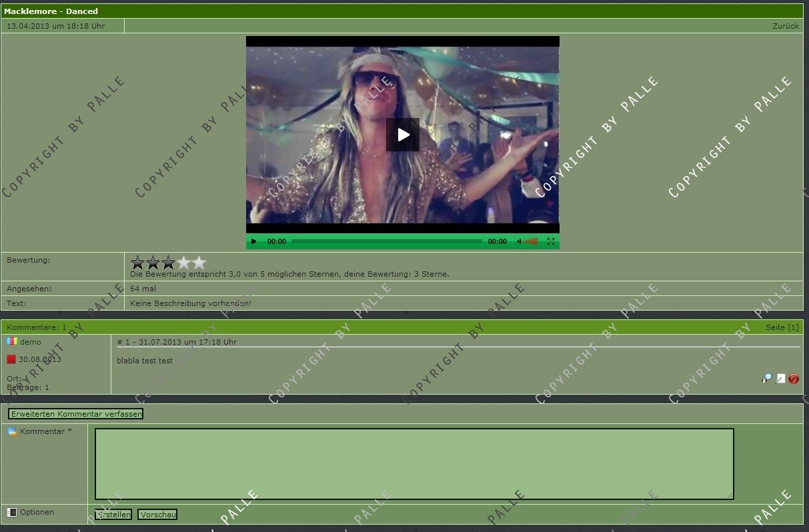Click the Keine Beschreibung vorhanden text

click(x=191, y=303)
